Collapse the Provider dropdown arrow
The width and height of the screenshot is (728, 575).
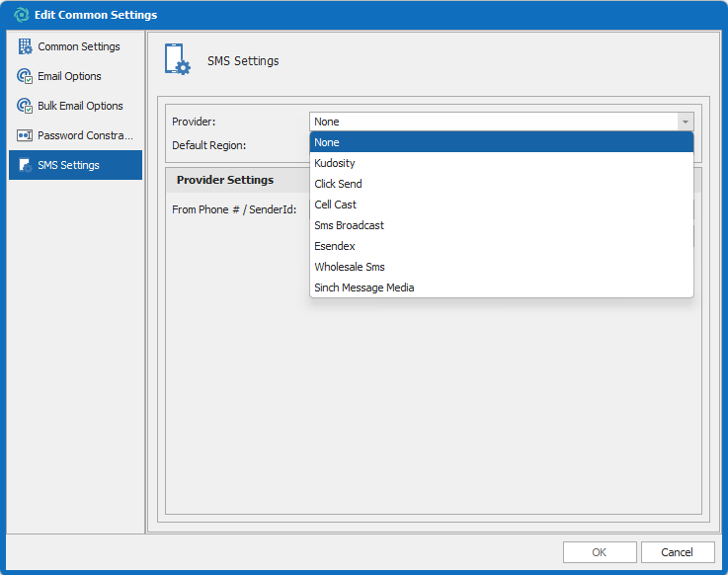click(685, 122)
